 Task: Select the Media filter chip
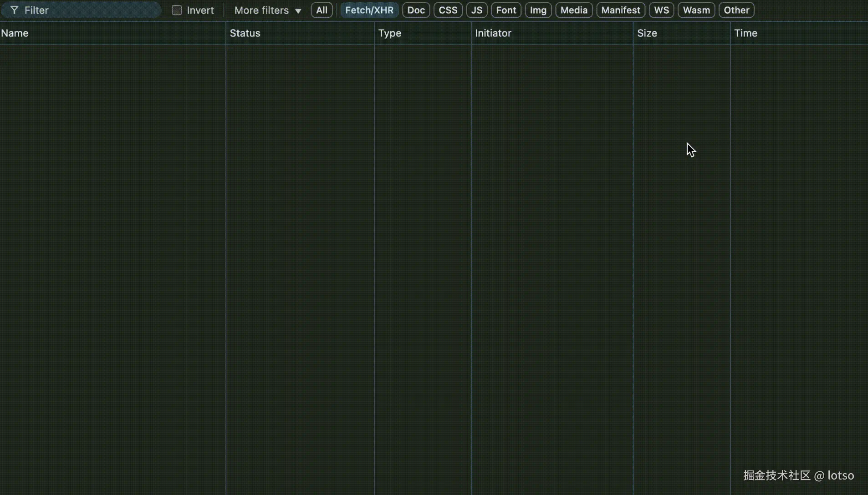tap(573, 10)
